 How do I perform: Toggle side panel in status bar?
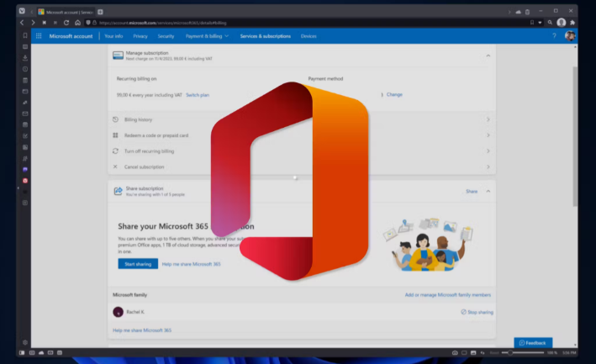click(x=22, y=352)
